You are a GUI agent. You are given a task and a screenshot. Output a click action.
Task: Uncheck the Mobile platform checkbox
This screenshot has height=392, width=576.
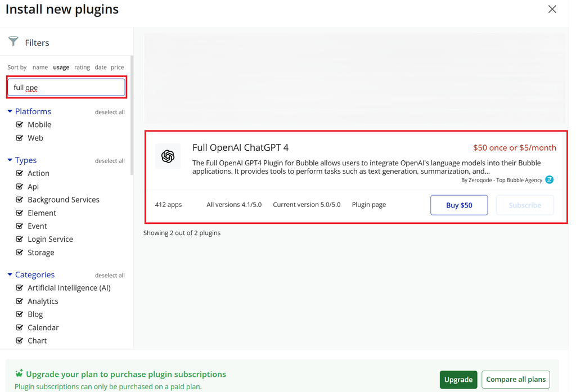tap(20, 124)
